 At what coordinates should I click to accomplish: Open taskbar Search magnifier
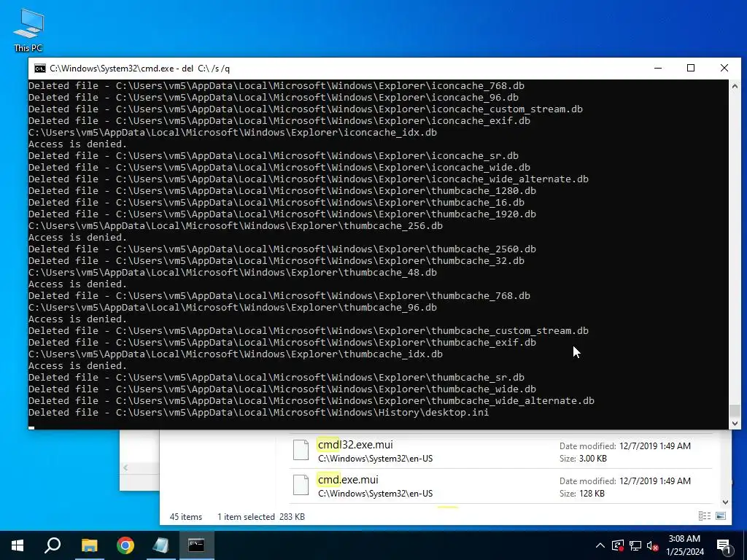(53, 545)
